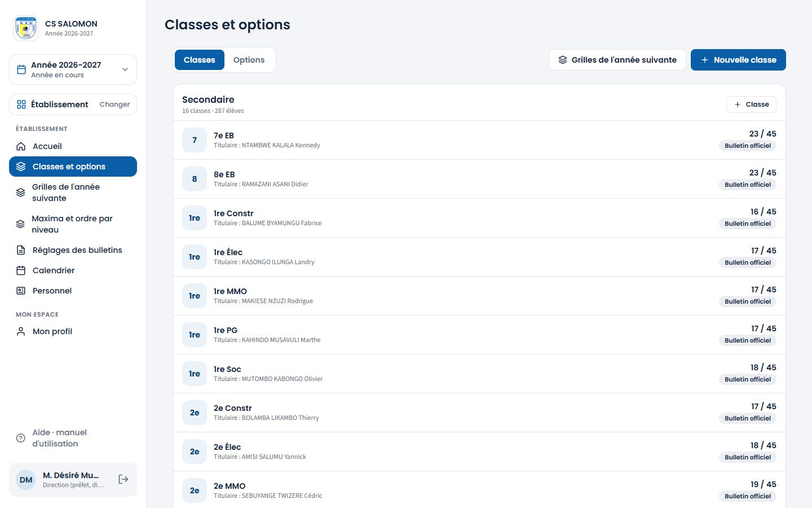
Task: Open Accueil via the home icon
Action: (21, 146)
